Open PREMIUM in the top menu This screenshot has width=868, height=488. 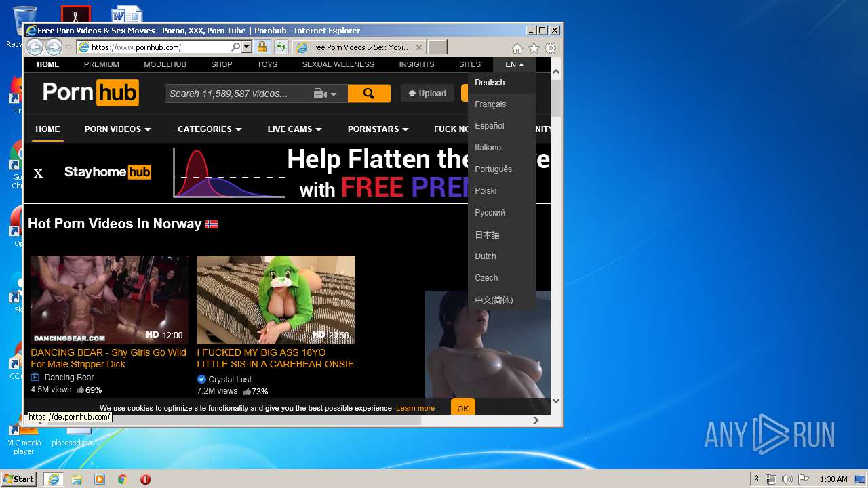click(102, 64)
